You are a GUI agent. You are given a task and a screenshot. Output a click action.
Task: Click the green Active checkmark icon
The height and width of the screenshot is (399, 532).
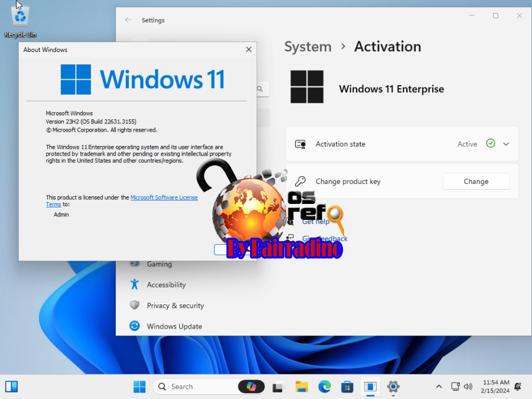pyautogui.click(x=491, y=144)
